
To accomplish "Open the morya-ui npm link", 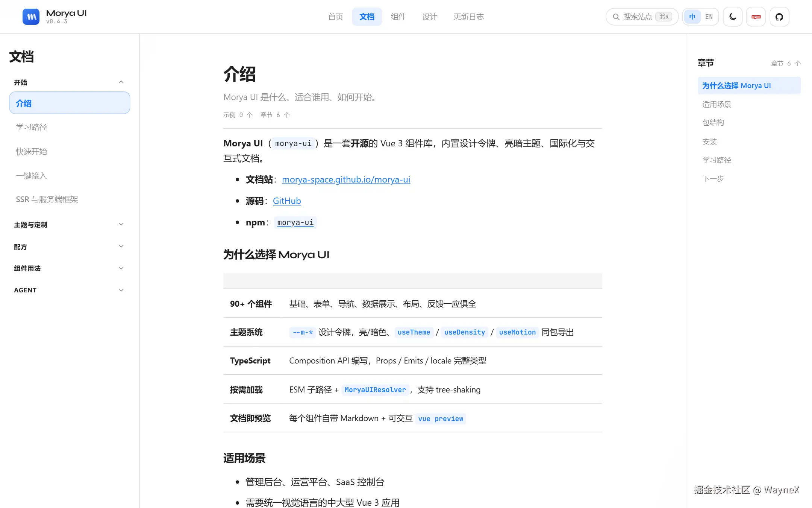I will click(295, 222).
